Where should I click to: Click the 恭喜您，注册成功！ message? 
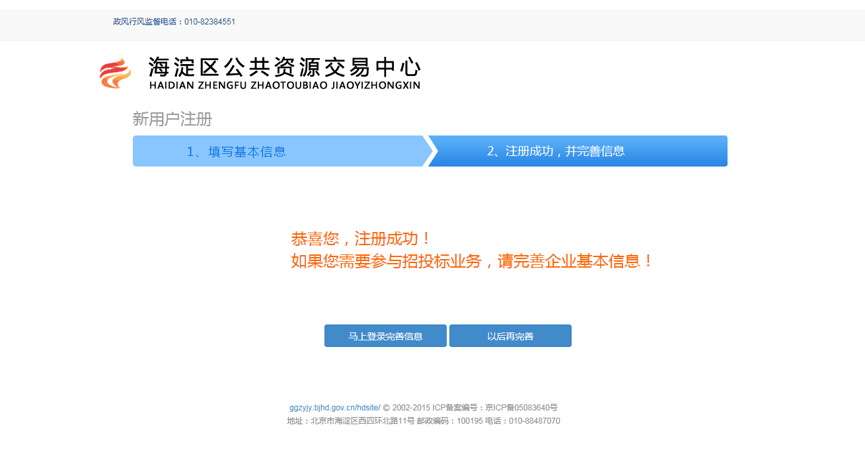(x=361, y=239)
